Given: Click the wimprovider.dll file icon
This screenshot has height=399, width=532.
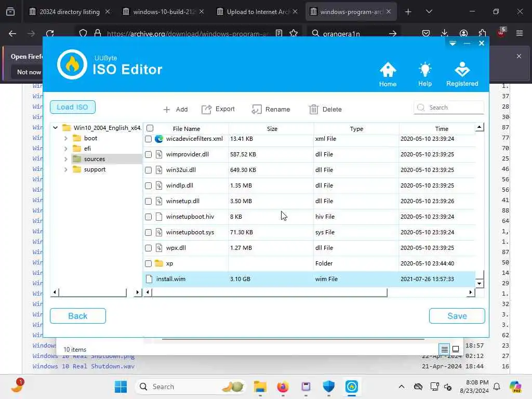Looking at the screenshot, I should click(x=159, y=154).
